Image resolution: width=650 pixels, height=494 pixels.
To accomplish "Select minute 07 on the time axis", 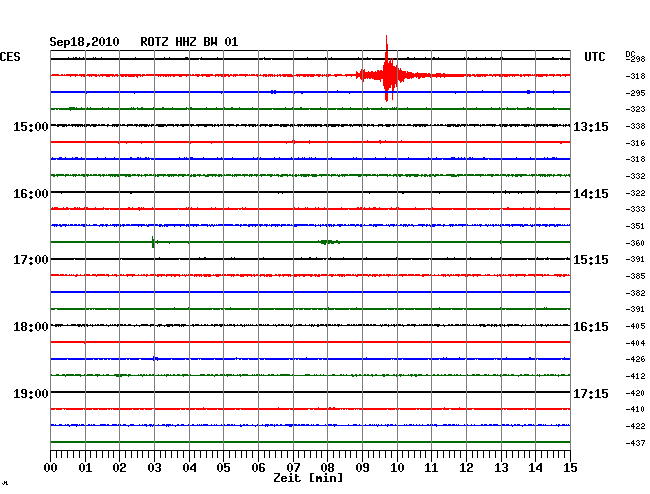I will tap(293, 467).
